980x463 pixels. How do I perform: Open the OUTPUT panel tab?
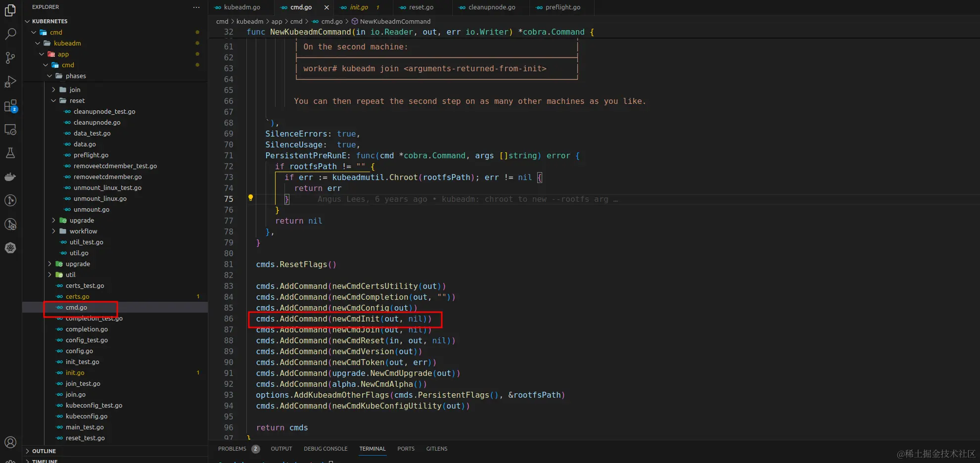[281, 449]
